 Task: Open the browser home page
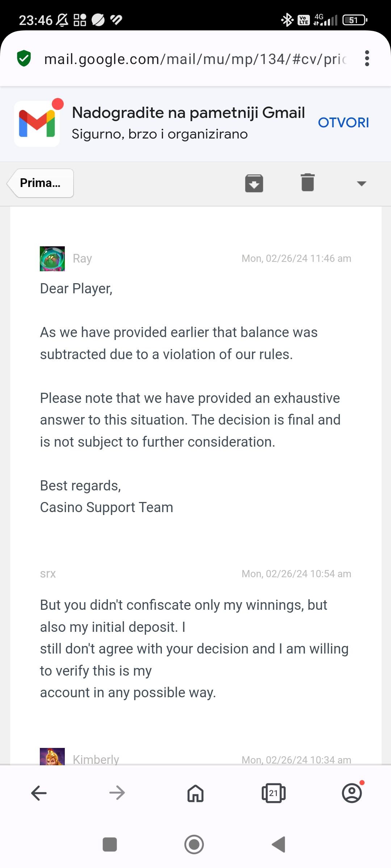click(195, 793)
